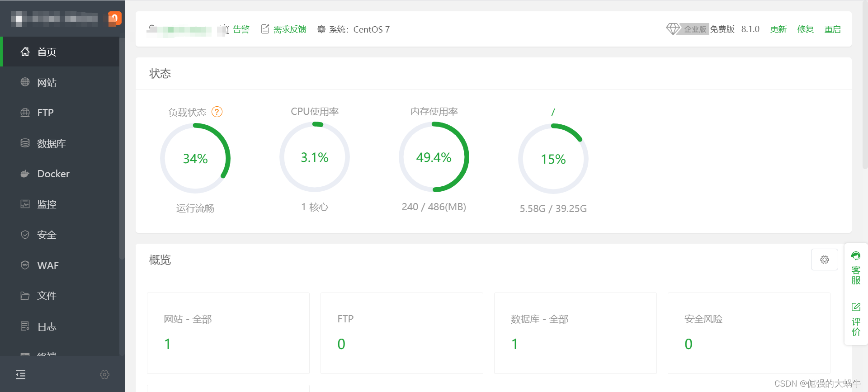Click the 15% disk usage gauge
Viewport: 868px width, 392px height.
tap(553, 159)
